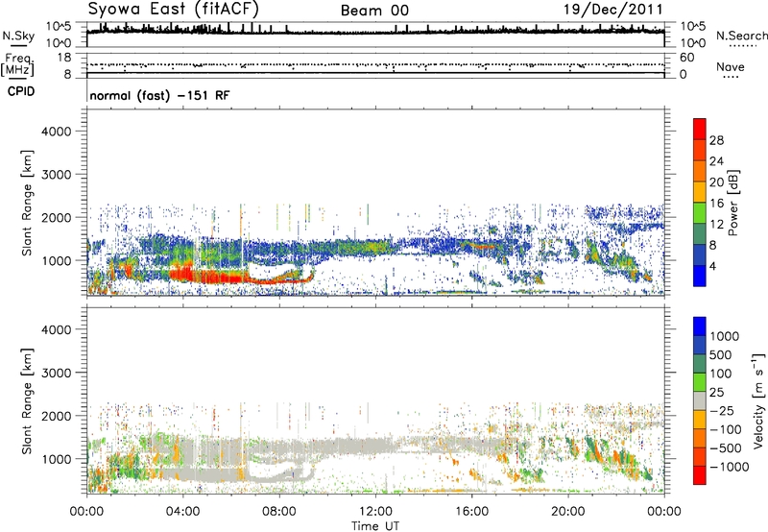
Task: Select the 'N.Sky' legend label
Action: (18, 36)
